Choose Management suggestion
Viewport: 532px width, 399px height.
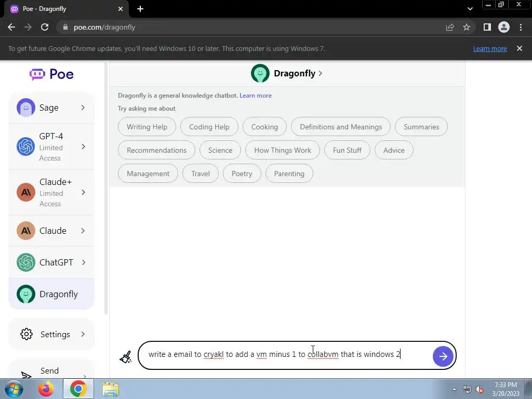pyautogui.click(x=148, y=174)
